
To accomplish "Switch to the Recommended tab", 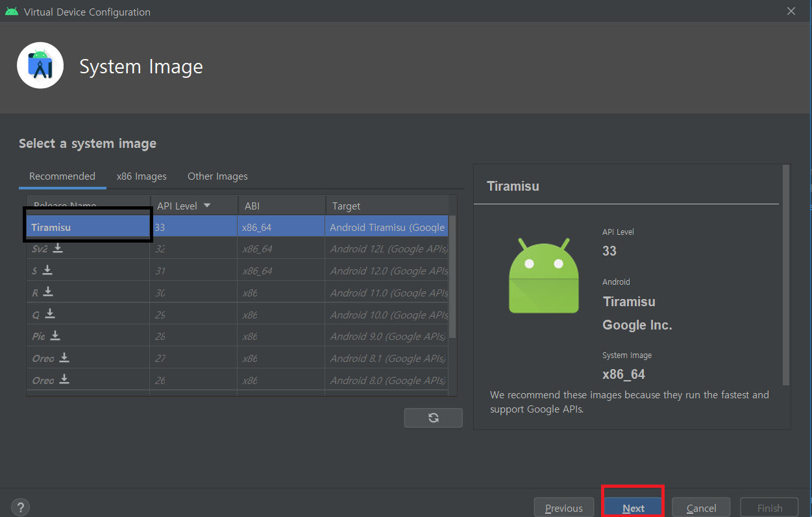I will click(x=62, y=176).
